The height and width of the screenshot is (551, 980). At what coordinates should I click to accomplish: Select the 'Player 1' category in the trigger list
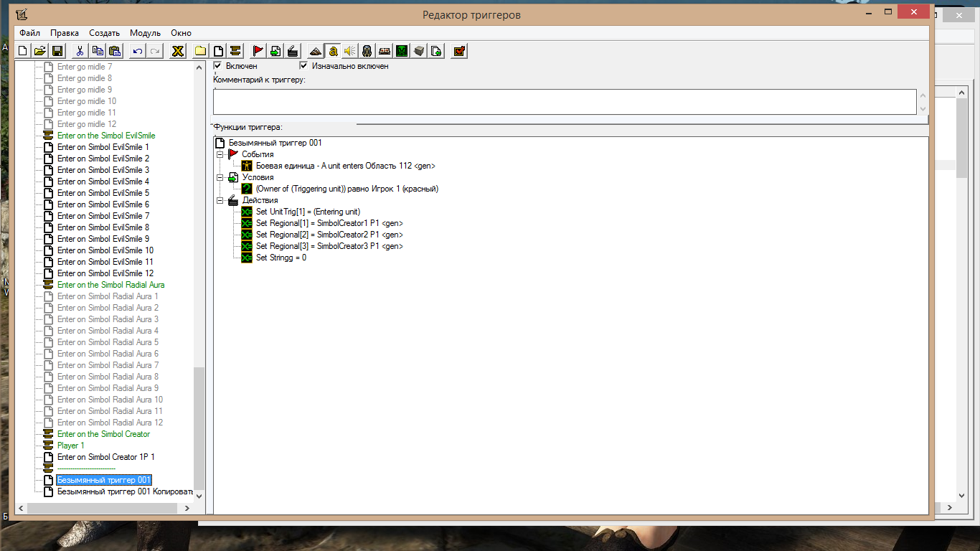(x=70, y=446)
